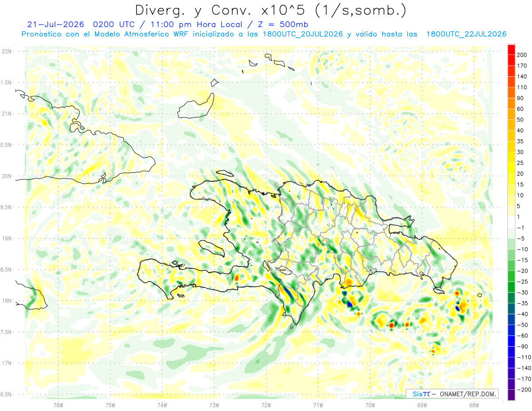
Task: Click the red top segment of the color scale
Action: [511, 50]
